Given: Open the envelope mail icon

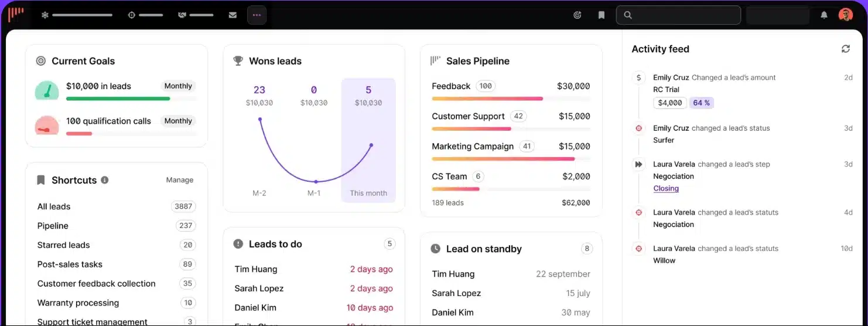Looking at the screenshot, I should click(233, 15).
